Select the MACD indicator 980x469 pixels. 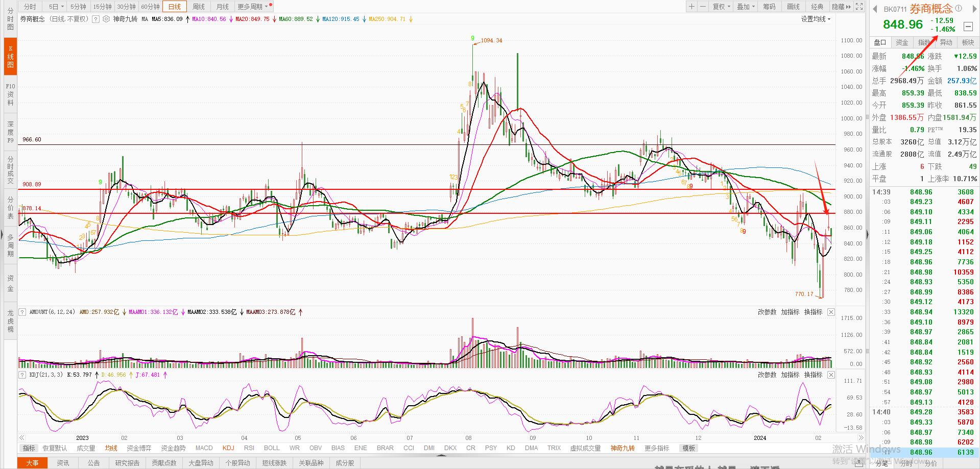[204, 448]
